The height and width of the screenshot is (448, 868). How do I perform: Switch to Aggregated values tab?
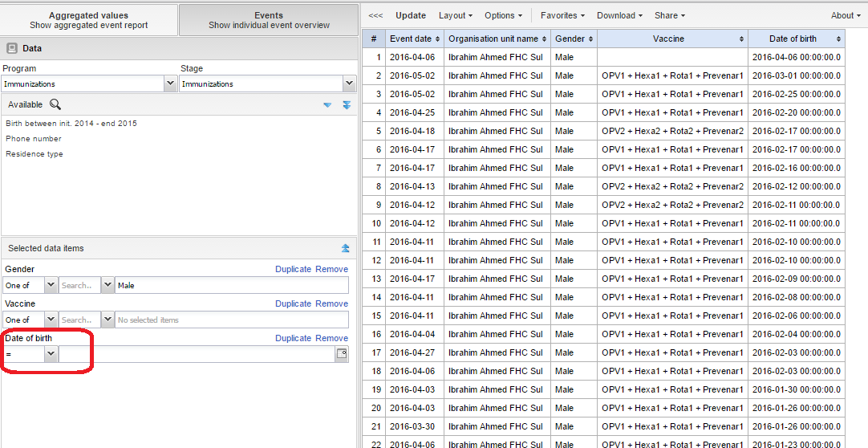(88, 20)
